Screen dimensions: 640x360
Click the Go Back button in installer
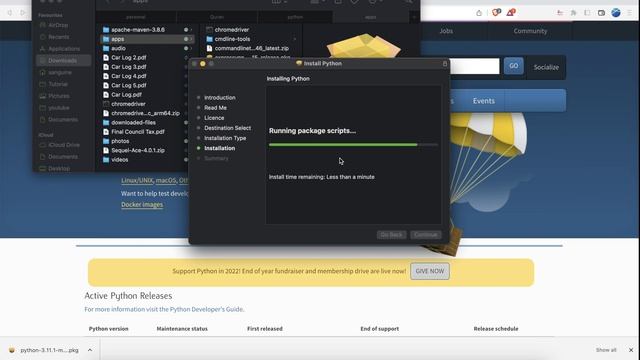point(391,235)
